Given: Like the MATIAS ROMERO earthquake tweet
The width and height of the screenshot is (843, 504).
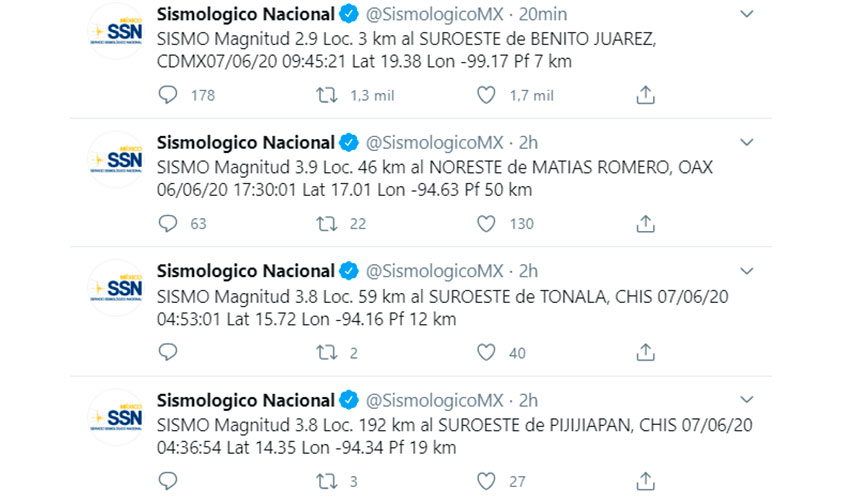Looking at the screenshot, I should pyautogui.click(x=486, y=223).
